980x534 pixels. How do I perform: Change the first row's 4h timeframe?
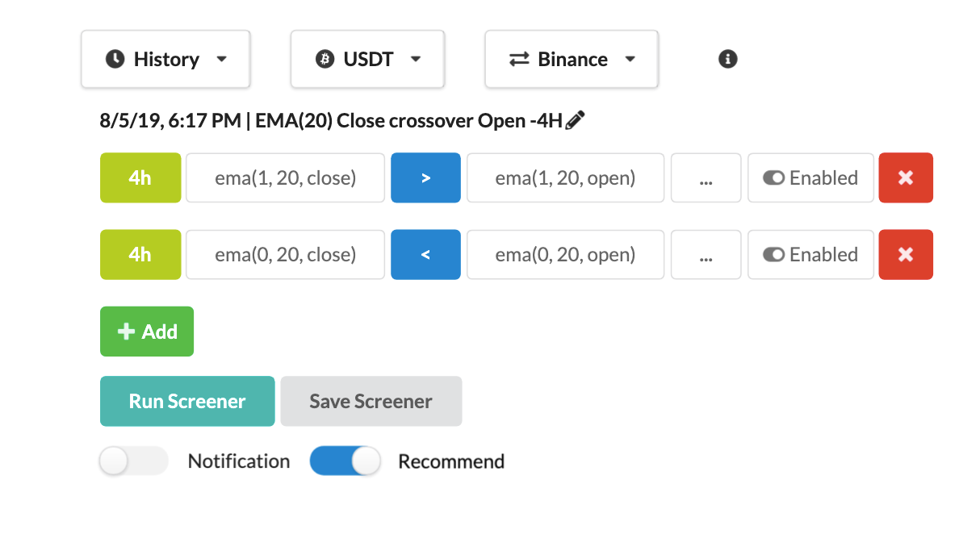point(140,177)
